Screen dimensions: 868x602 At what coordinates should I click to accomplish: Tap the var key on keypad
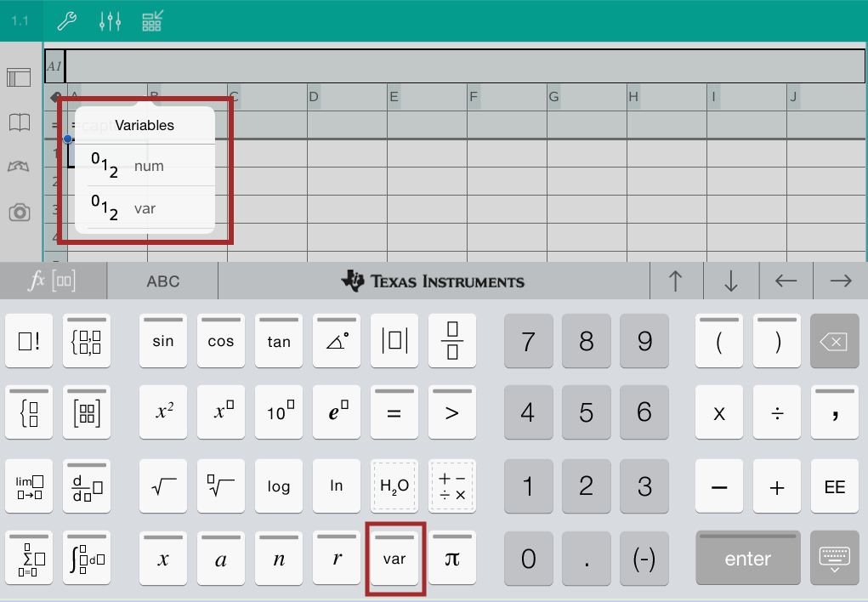coord(394,559)
